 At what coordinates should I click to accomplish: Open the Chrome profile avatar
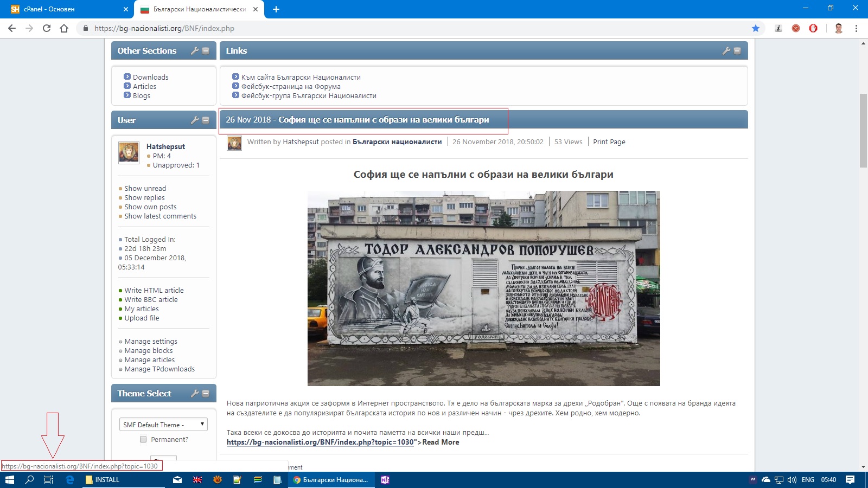pos(839,28)
